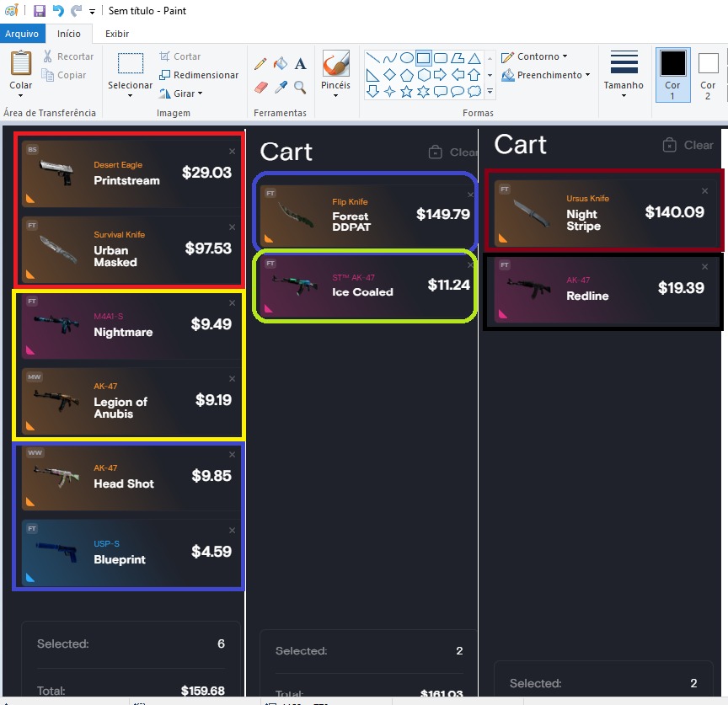
Task: Undo the last action
Action: [x=58, y=11]
